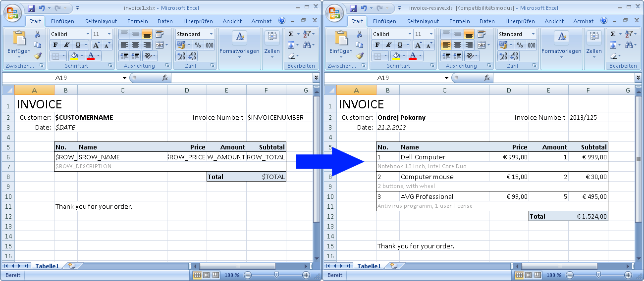Switch to Seitenlayout tab in invoice-resave.xls window
The height and width of the screenshot is (281, 644).
pos(423,21)
